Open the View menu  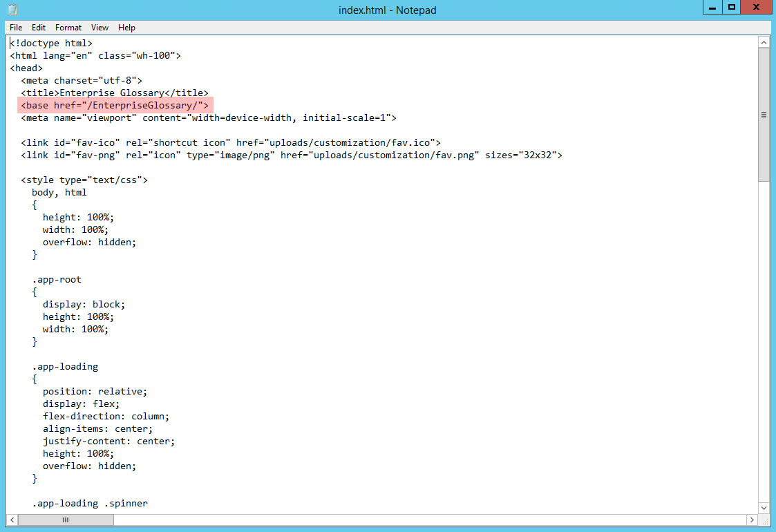[x=100, y=28]
